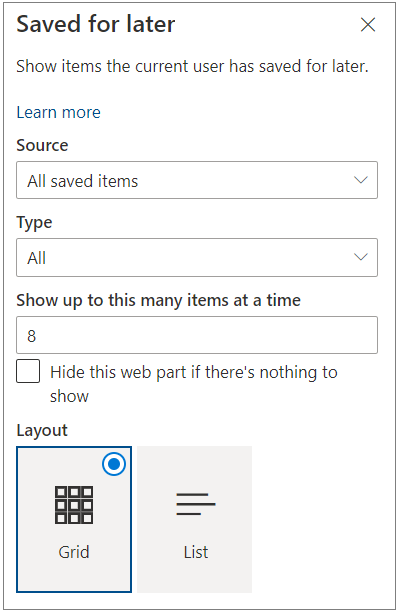Click the Layout section heading
Screen dimensions: 400x614
42,430
